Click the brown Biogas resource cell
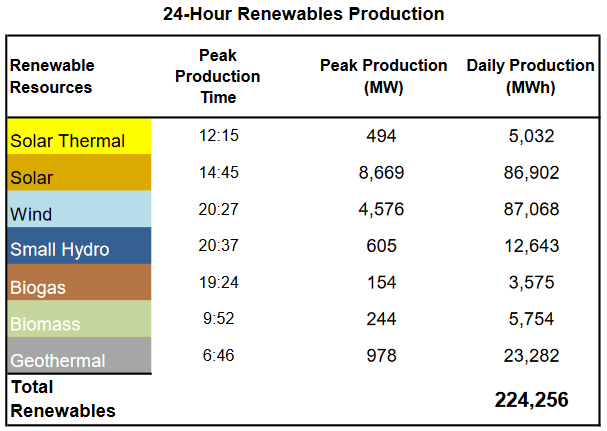607x431 pixels. point(78,284)
